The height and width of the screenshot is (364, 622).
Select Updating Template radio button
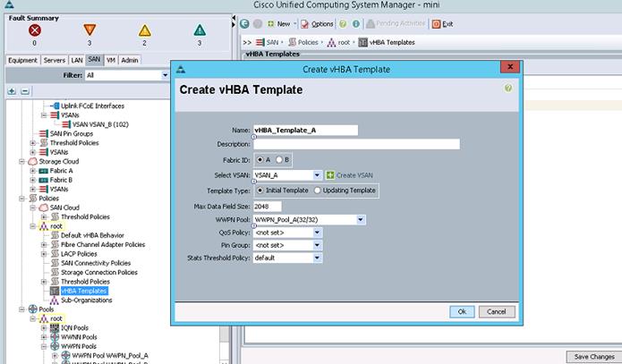(317, 190)
